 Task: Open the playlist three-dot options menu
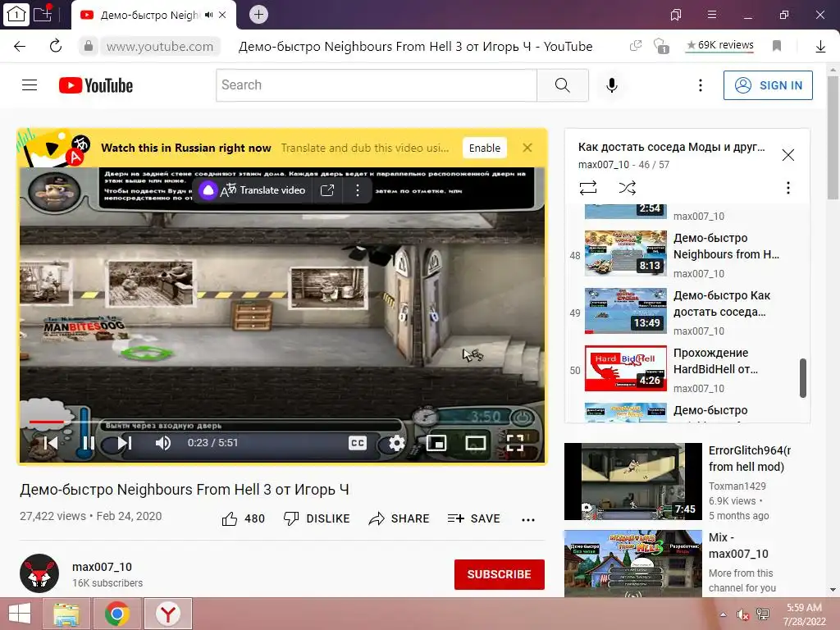pyautogui.click(x=787, y=188)
